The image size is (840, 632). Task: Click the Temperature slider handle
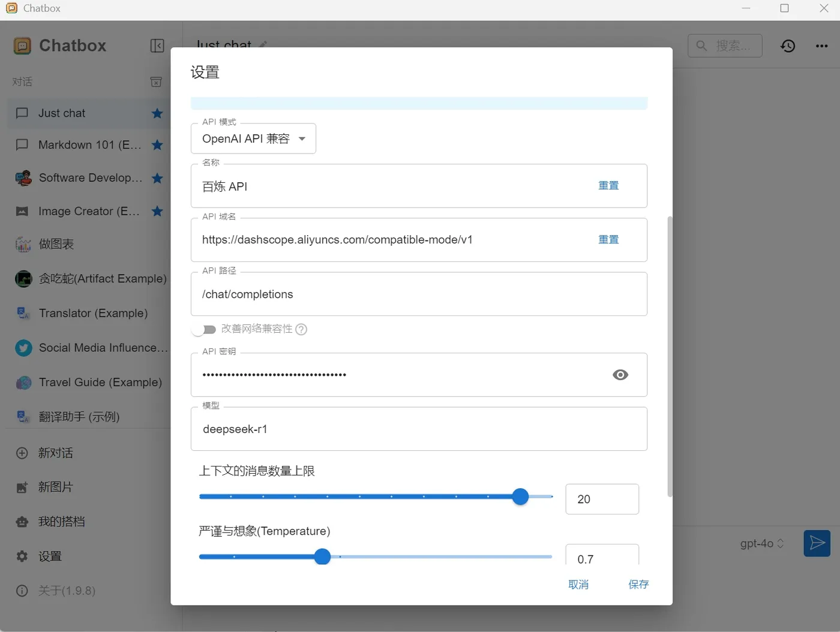pyautogui.click(x=322, y=556)
